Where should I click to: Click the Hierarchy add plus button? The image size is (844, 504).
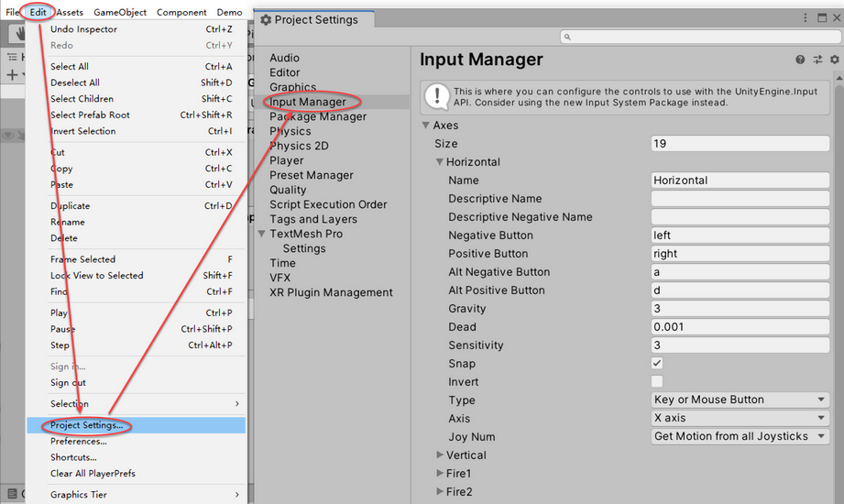[x=13, y=75]
